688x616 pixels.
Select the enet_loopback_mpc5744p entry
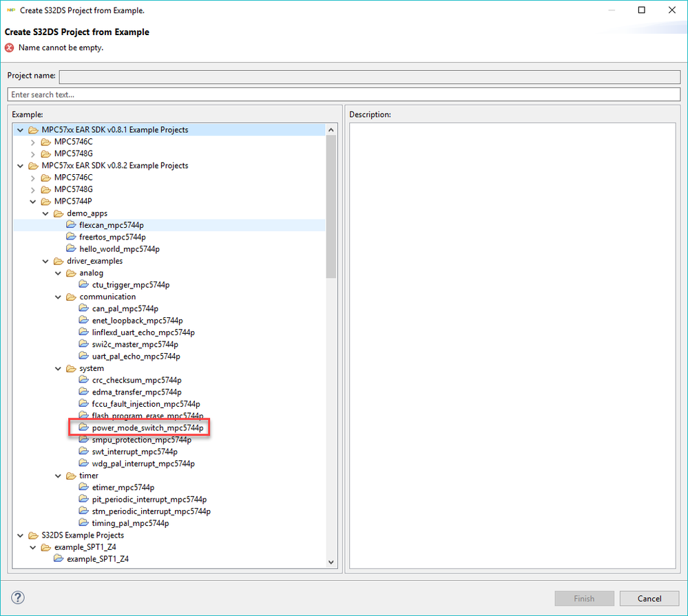coord(137,321)
